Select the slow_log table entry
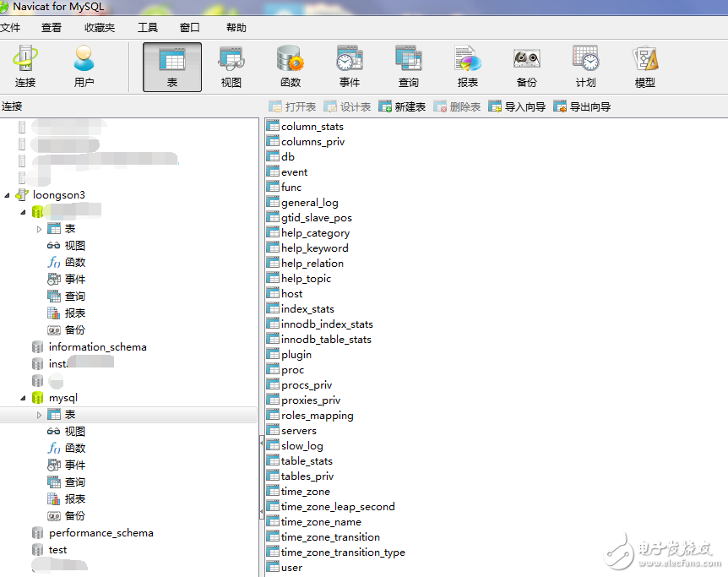This screenshot has height=577, width=728. point(302,446)
